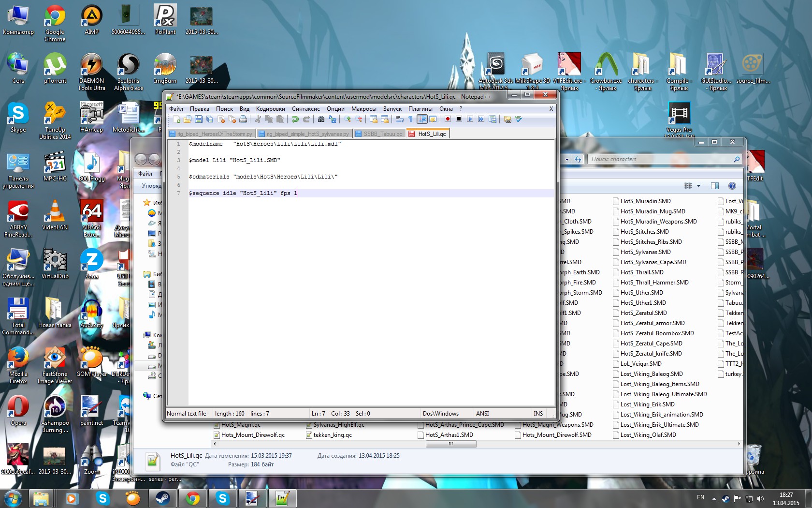The image size is (812, 508).
Task: Open Steam from the taskbar
Action: (x=163, y=498)
